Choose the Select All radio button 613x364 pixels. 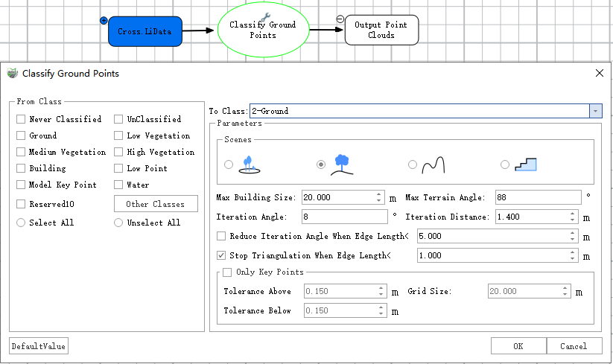coord(21,223)
